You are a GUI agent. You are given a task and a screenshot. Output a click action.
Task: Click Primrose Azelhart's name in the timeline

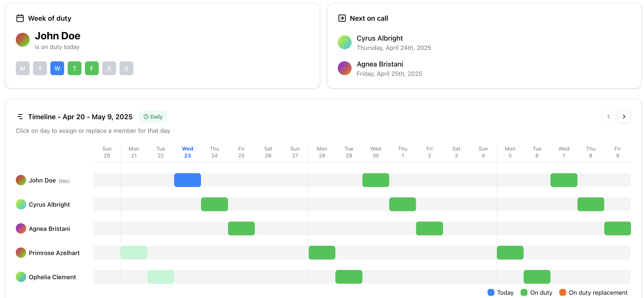click(54, 253)
